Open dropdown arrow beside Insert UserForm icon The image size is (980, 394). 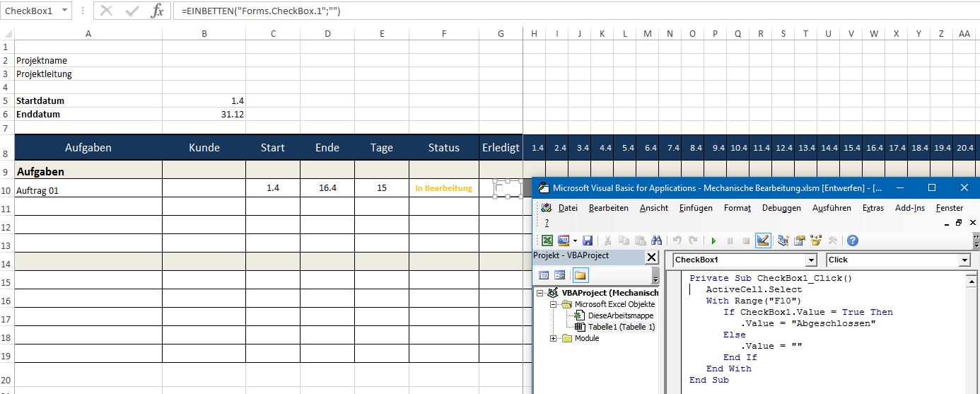tap(575, 241)
